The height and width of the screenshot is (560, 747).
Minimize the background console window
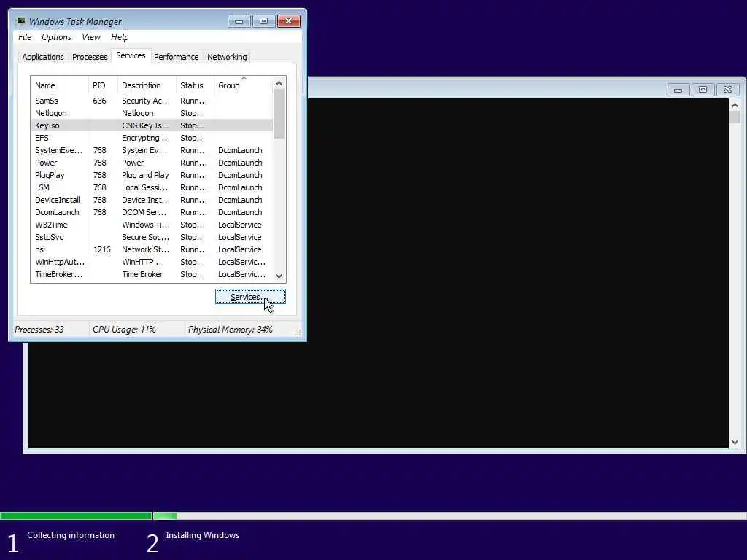coord(678,90)
